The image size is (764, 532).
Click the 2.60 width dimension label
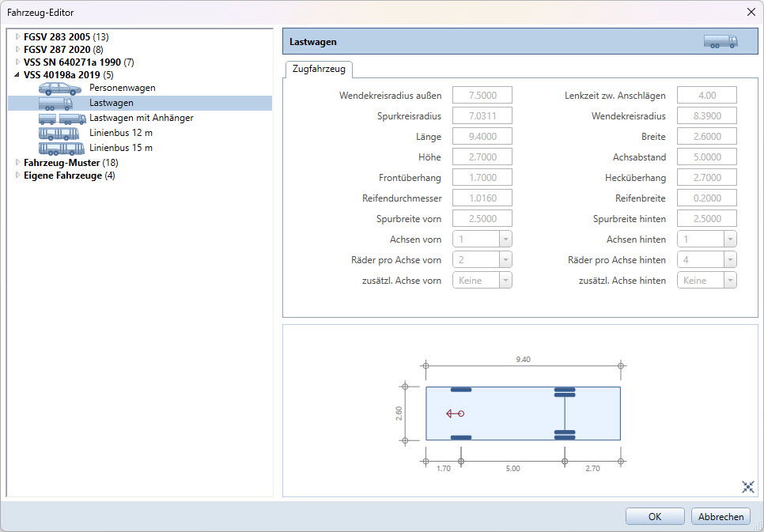[x=399, y=413]
